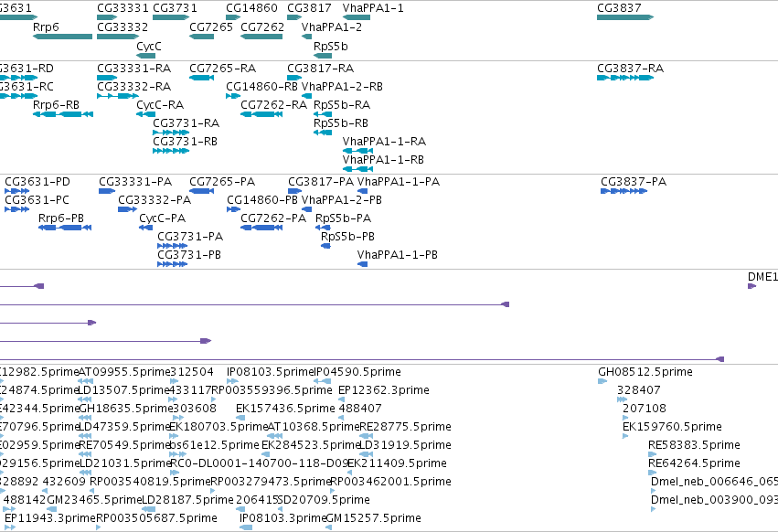Select the CG3731-RA transcript
778x532 pixels.
pyautogui.click(x=171, y=133)
